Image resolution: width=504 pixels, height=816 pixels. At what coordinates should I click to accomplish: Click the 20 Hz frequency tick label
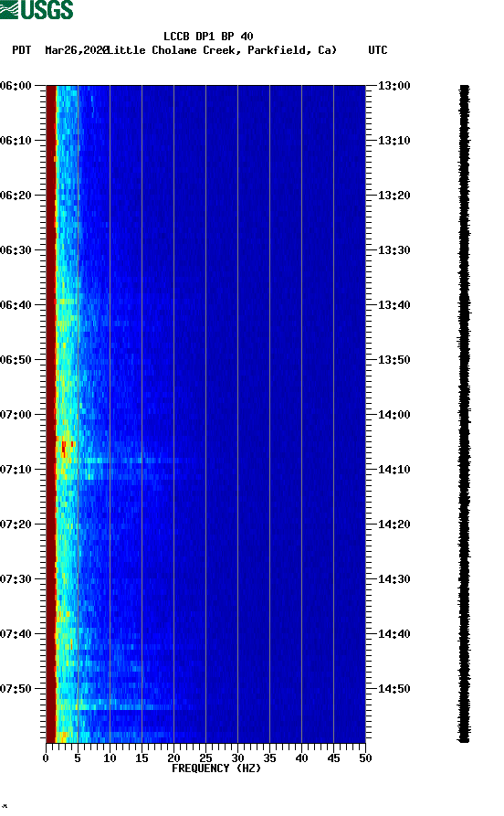pyautogui.click(x=173, y=758)
